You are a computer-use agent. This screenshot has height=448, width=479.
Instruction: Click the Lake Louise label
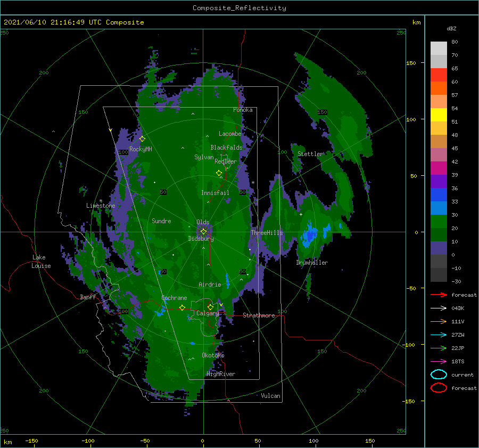41,262
